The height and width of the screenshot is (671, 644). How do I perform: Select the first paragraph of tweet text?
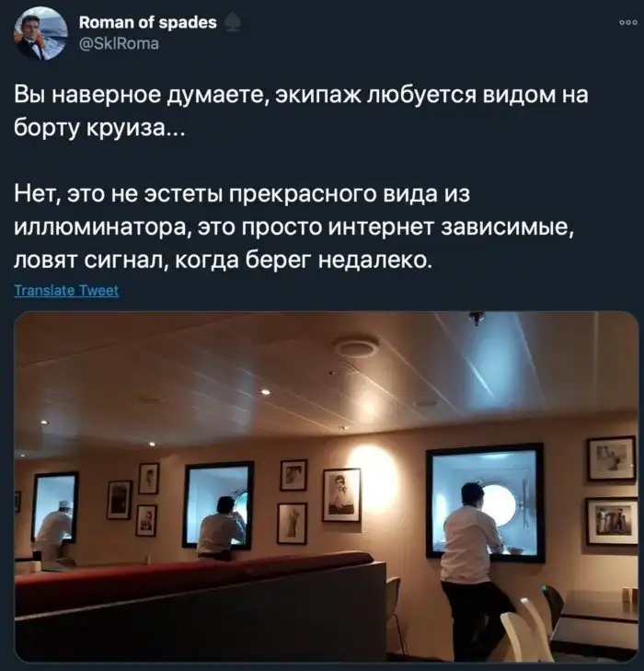point(301,111)
